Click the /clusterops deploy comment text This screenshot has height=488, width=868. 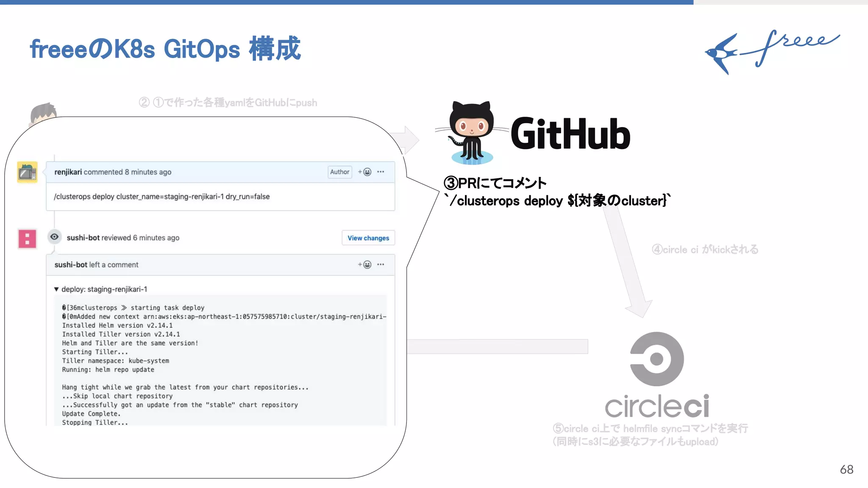pos(161,197)
